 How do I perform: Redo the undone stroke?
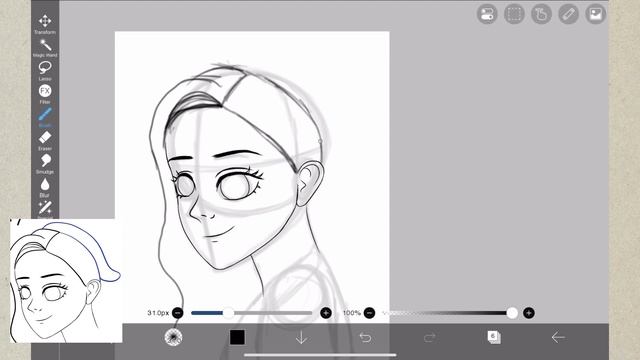429,338
